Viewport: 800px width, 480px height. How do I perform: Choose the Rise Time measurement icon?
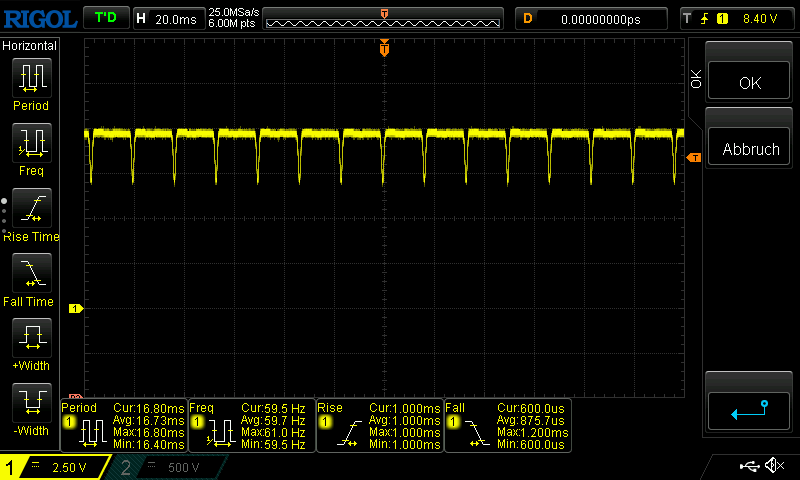tap(31, 207)
